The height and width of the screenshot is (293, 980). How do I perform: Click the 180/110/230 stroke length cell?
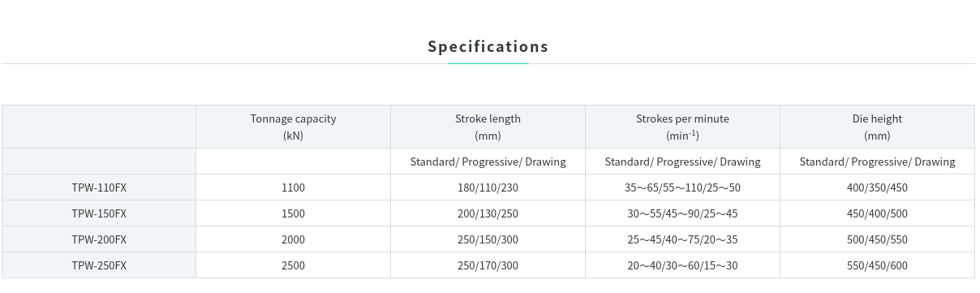488,187
